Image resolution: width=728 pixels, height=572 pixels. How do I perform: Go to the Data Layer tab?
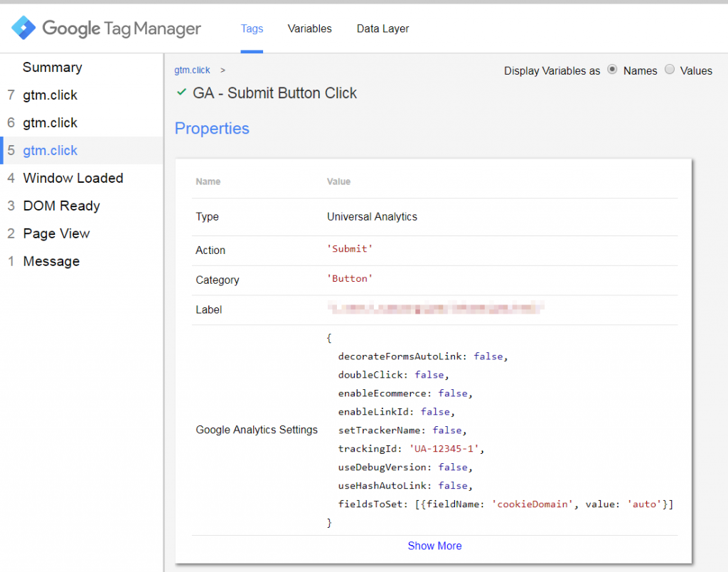click(x=382, y=28)
